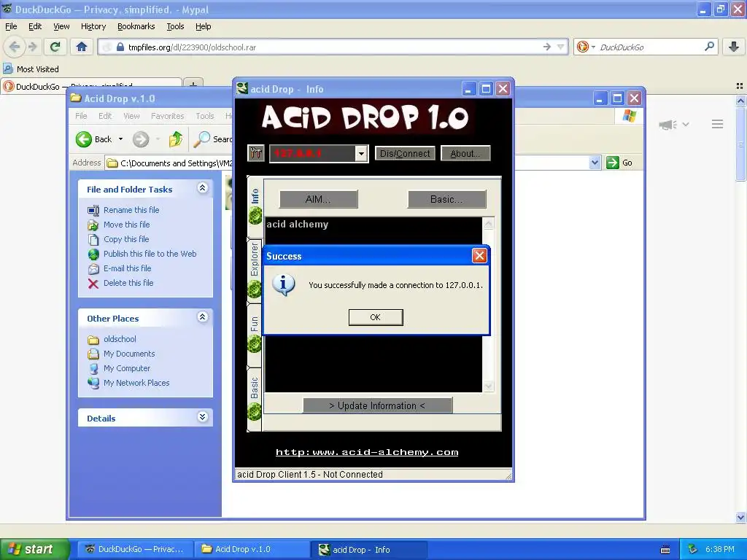
Task: Switch to the Basic side tab
Action: [x=255, y=399]
